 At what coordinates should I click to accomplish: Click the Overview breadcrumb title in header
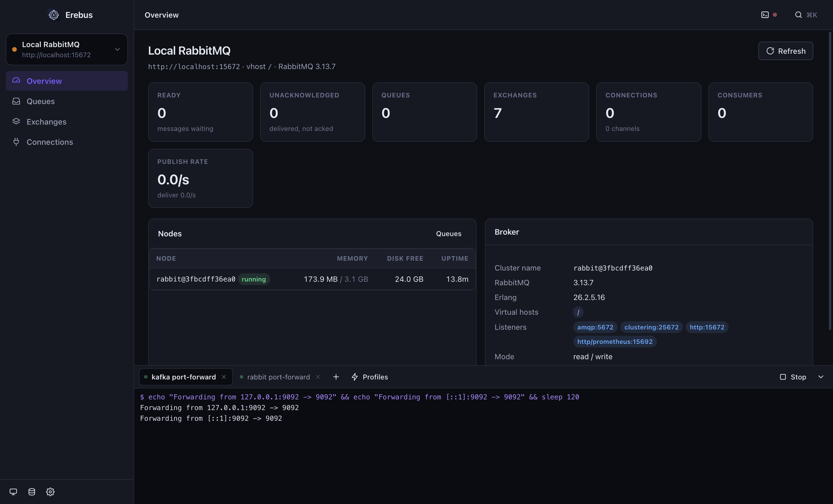(x=162, y=15)
